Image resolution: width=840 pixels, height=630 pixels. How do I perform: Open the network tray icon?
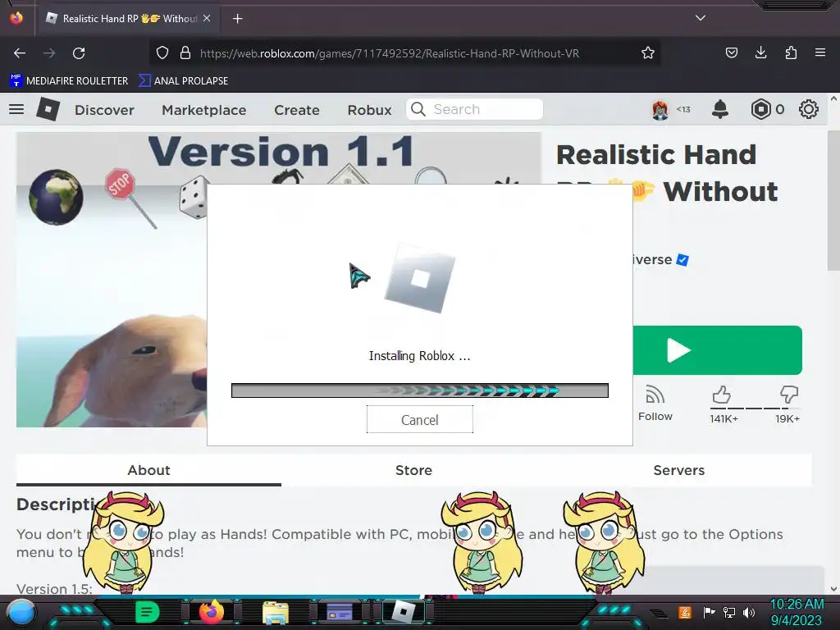click(x=729, y=612)
